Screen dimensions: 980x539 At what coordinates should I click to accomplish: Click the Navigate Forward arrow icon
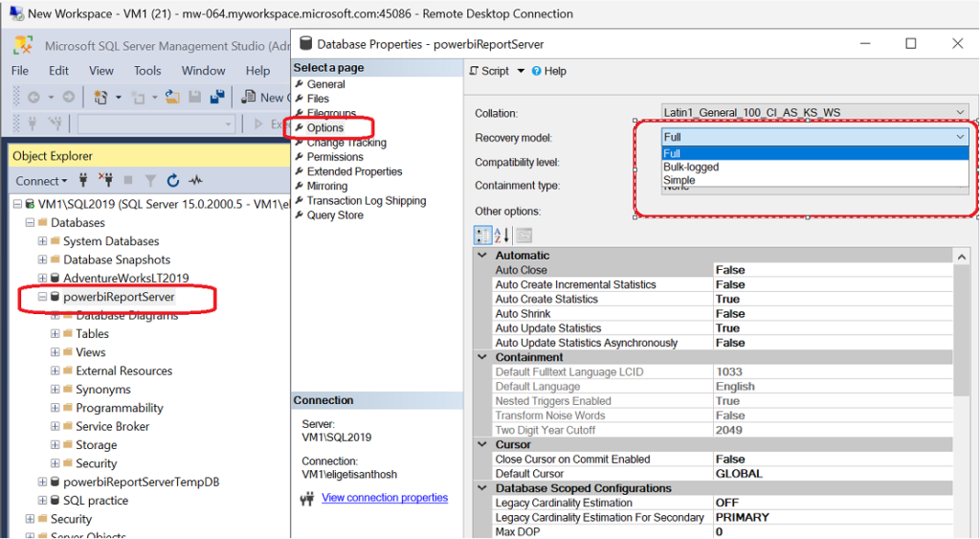tap(68, 97)
